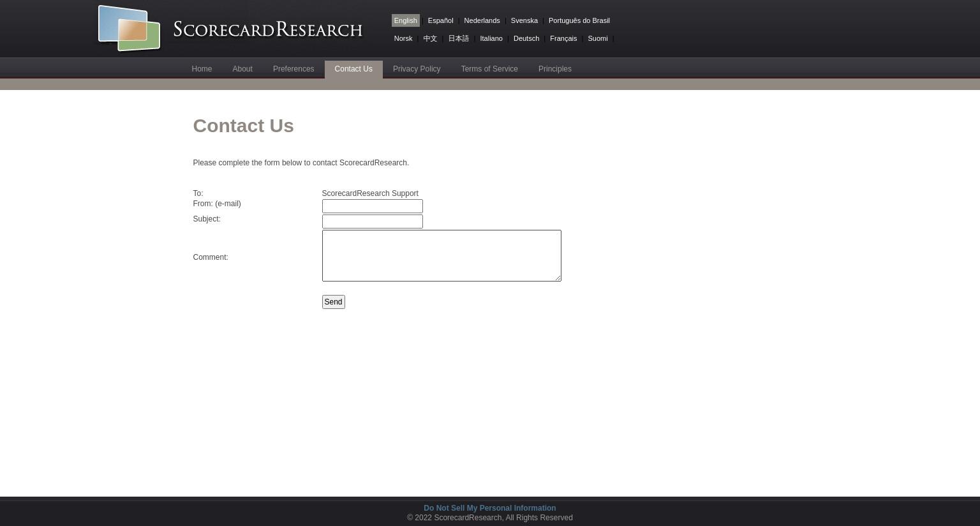Click the ScorecardResearch Support recipient text
The height and width of the screenshot is (526, 980).
370,193
